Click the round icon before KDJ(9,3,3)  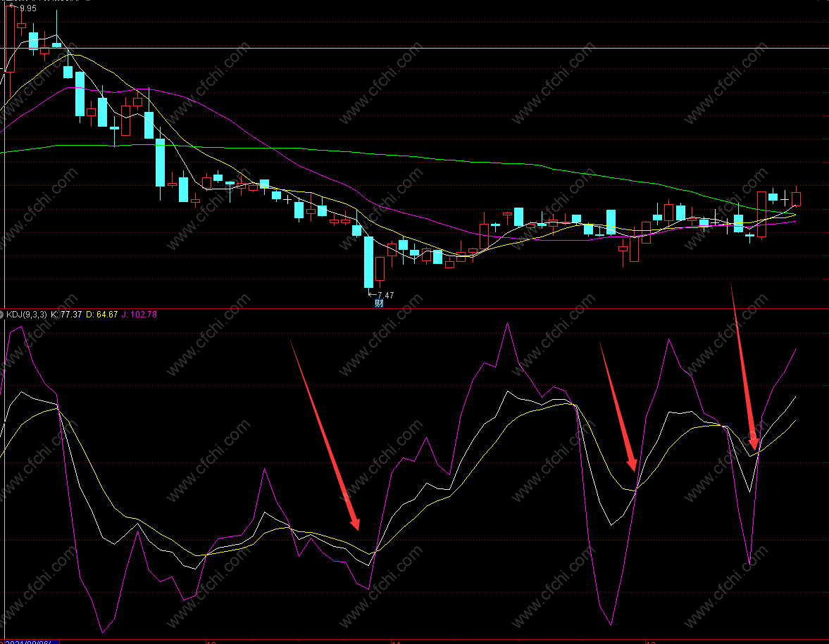point(1,315)
